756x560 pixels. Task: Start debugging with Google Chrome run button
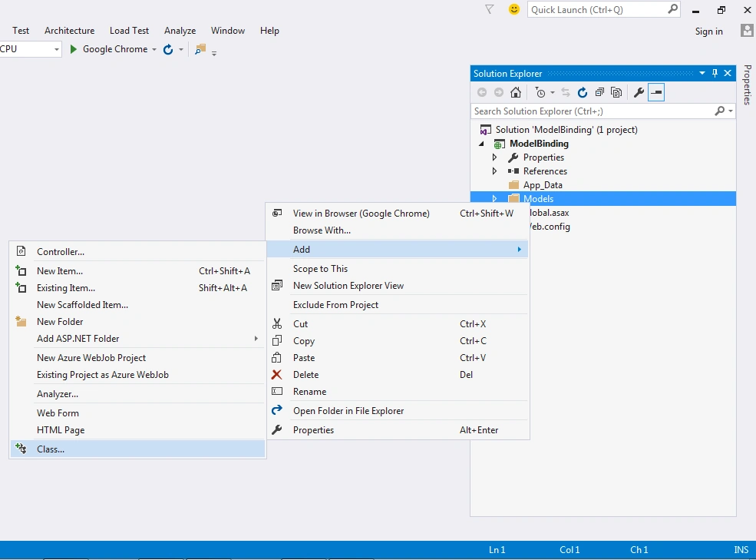[x=73, y=49]
